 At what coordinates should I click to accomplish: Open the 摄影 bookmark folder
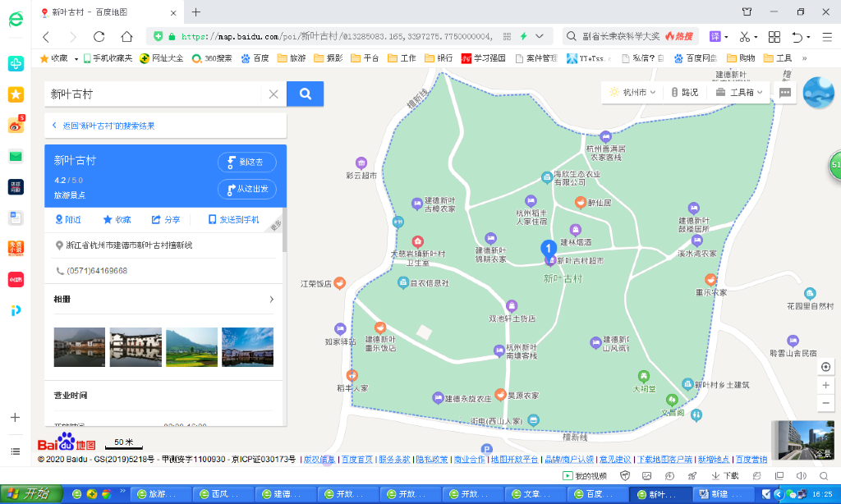[329, 58]
